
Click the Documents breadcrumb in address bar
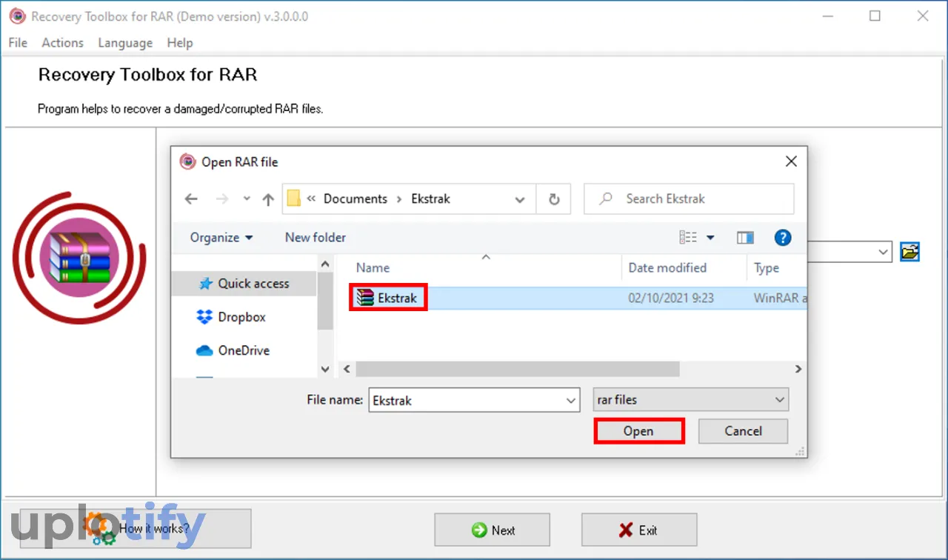click(355, 199)
